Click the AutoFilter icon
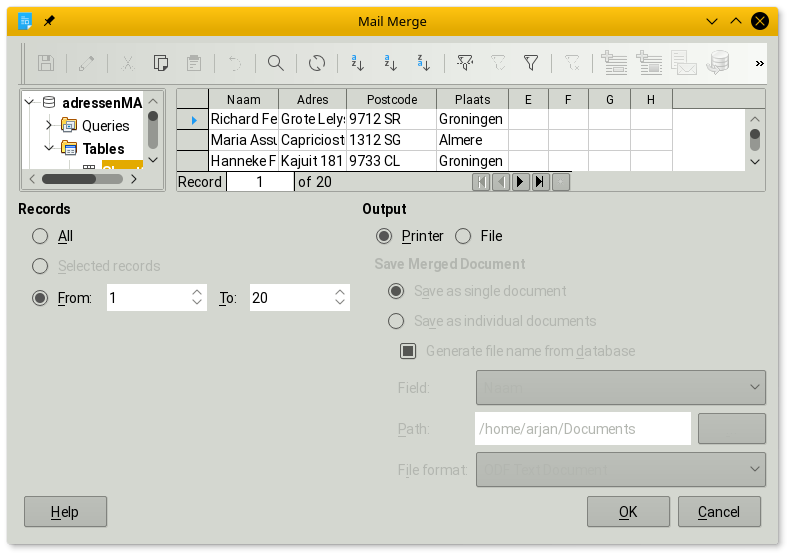Image resolution: width=791 pixels, height=557 pixels. tap(465, 63)
